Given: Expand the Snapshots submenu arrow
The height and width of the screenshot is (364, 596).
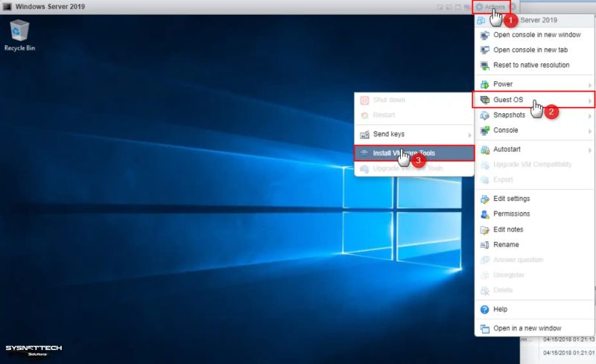Looking at the screenshot, I should (x=589, y=116).
